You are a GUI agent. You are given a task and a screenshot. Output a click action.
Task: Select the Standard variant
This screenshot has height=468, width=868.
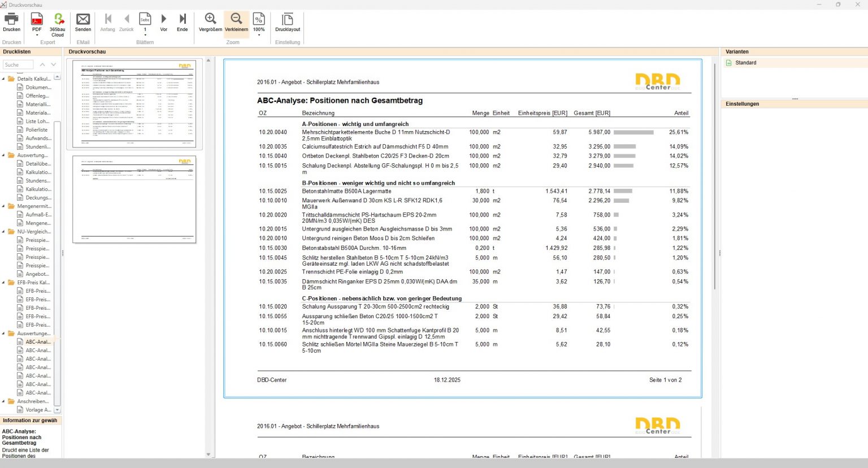pyautogui.click(x=745, y=63)
